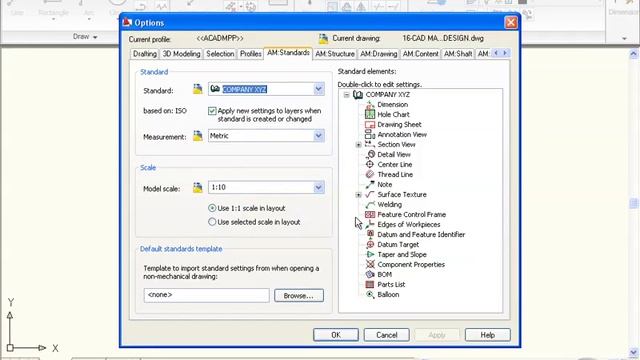Click the Datum and Feature Identifier icon
Screen dimensions: 640x360
tap(370, 234)
